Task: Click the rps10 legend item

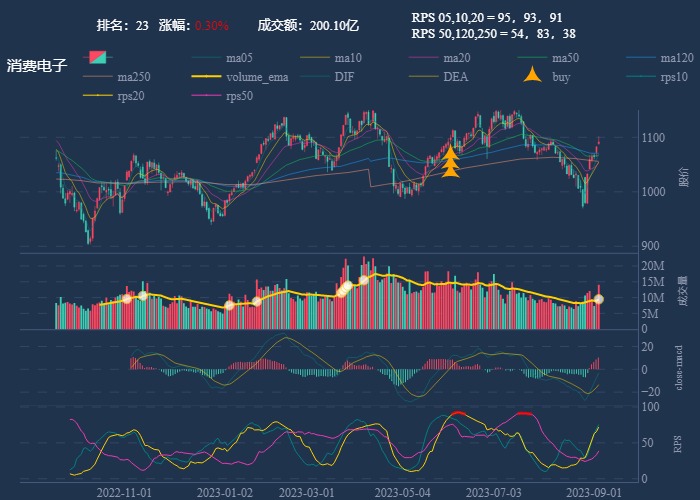Action: (x=674, y=77)
